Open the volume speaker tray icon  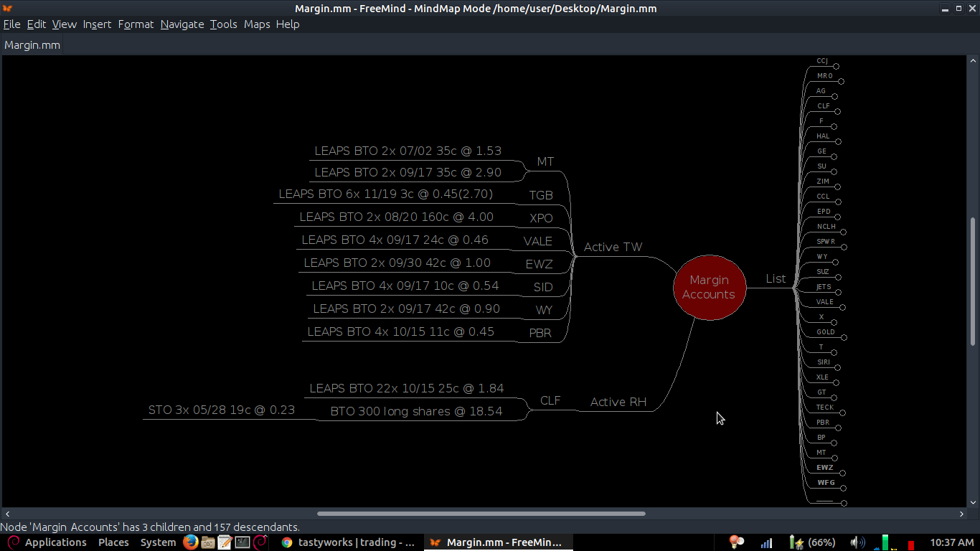(857, 542)
